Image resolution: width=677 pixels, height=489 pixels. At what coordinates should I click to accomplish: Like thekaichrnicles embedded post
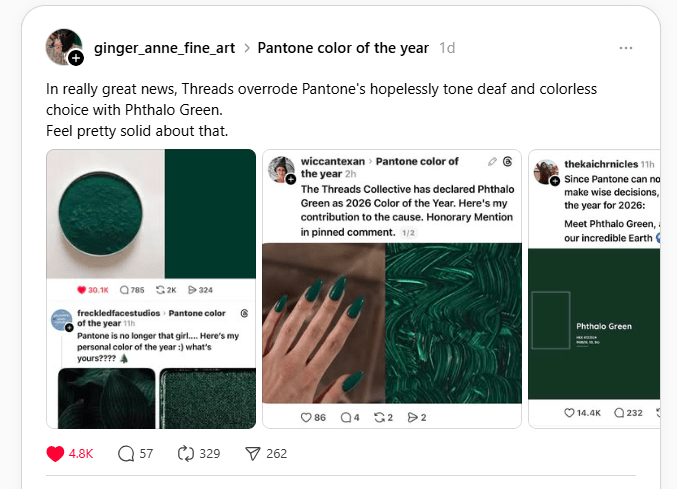(x=570, y=412)
